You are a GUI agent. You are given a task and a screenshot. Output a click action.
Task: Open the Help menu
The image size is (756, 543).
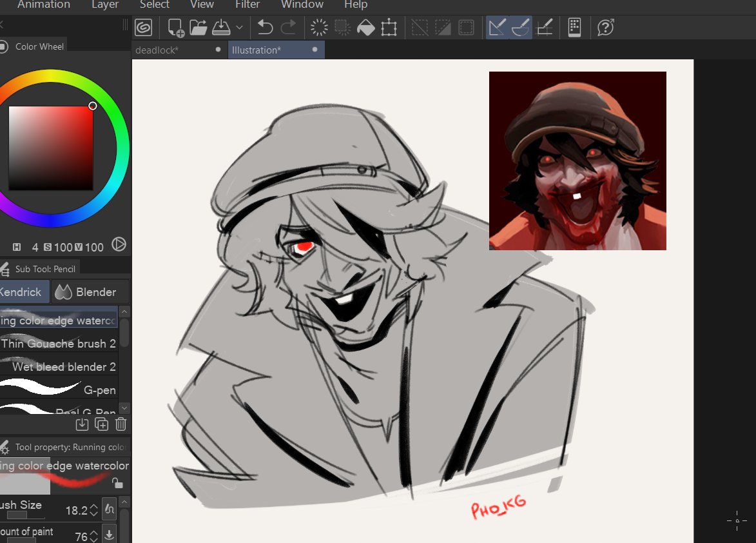(356, 5)
